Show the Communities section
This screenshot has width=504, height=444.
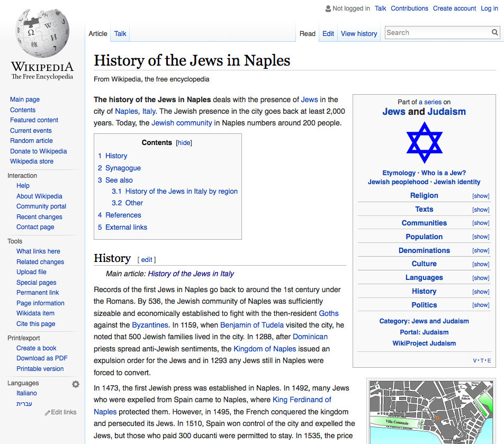481,223
